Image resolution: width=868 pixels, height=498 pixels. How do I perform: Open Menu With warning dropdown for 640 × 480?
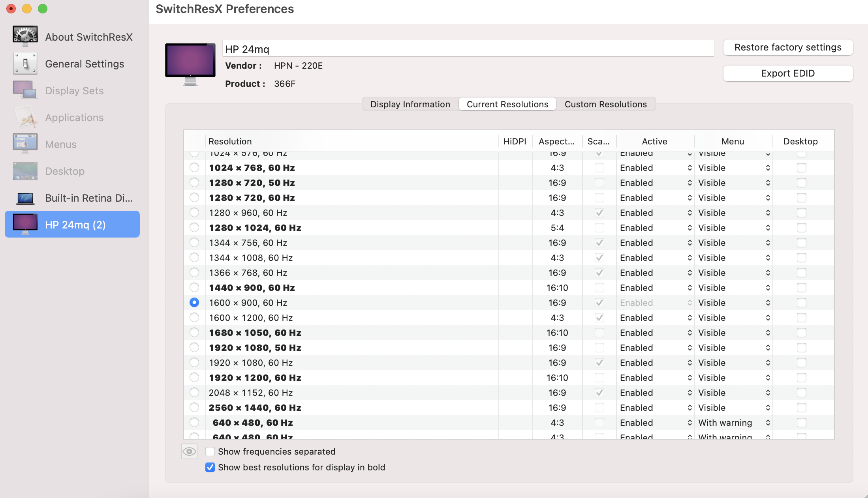pos(734,423)
